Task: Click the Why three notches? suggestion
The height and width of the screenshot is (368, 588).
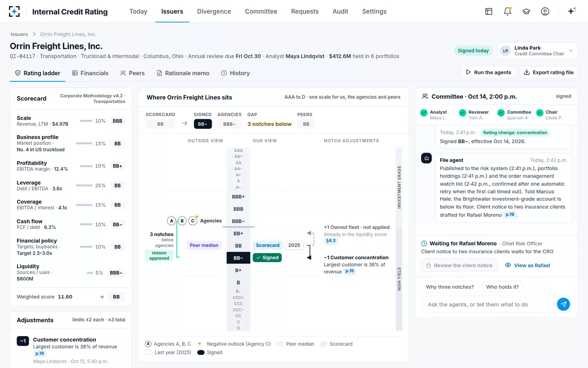Action: pyautogui.click(x=450, y=287)
